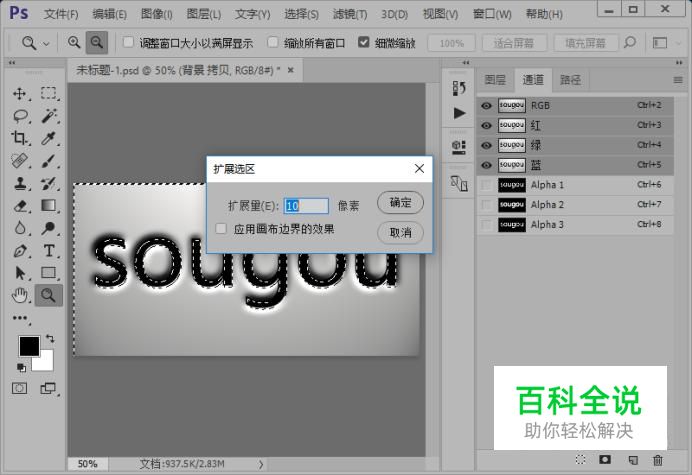Open the 文件(F) menu
Image resolution: width=692 pixels, height=475 pixels.
[61, 14]
